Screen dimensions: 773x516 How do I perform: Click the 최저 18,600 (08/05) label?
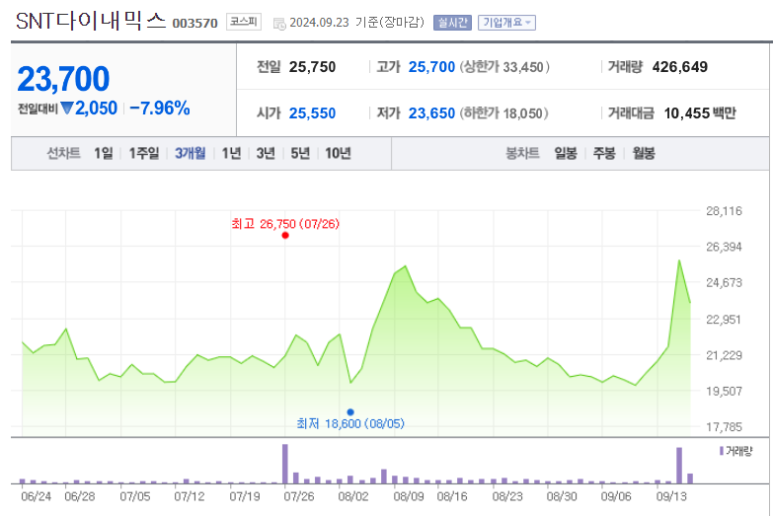coord(351,423)
